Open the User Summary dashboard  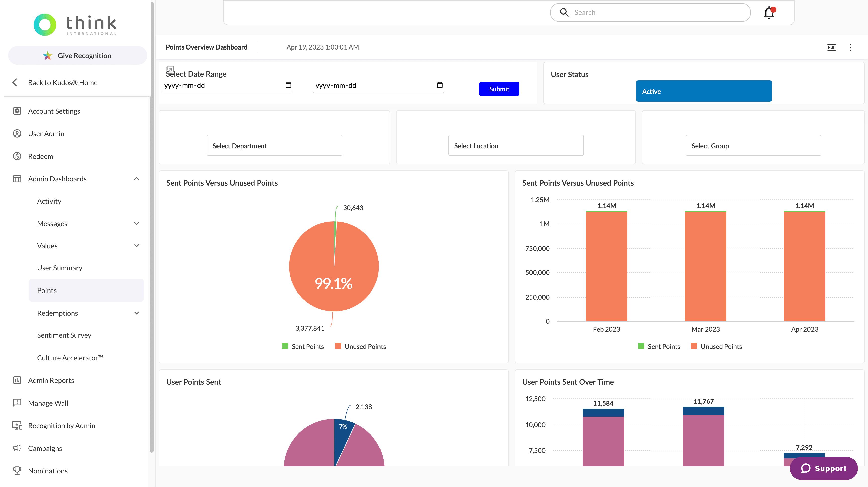click(x=60, y=268)
